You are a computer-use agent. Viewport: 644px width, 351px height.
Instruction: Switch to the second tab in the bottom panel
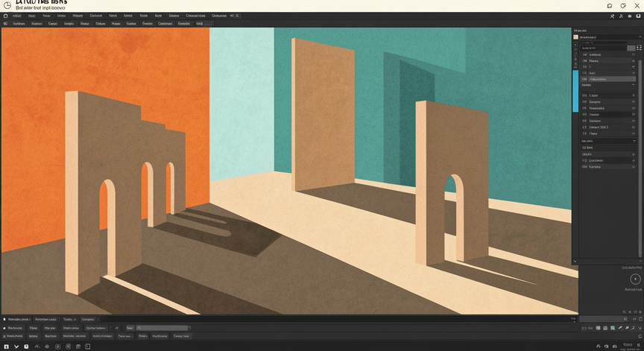45,319
